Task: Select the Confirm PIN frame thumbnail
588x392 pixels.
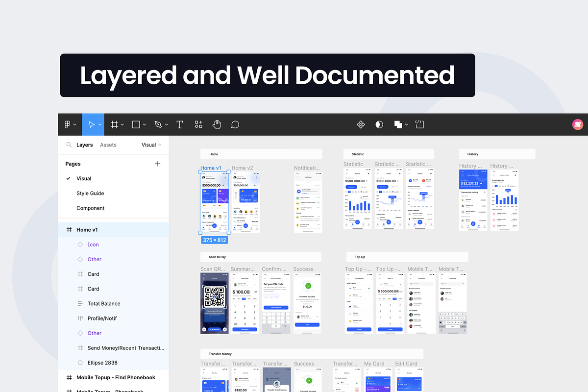Action: [276, 303]
